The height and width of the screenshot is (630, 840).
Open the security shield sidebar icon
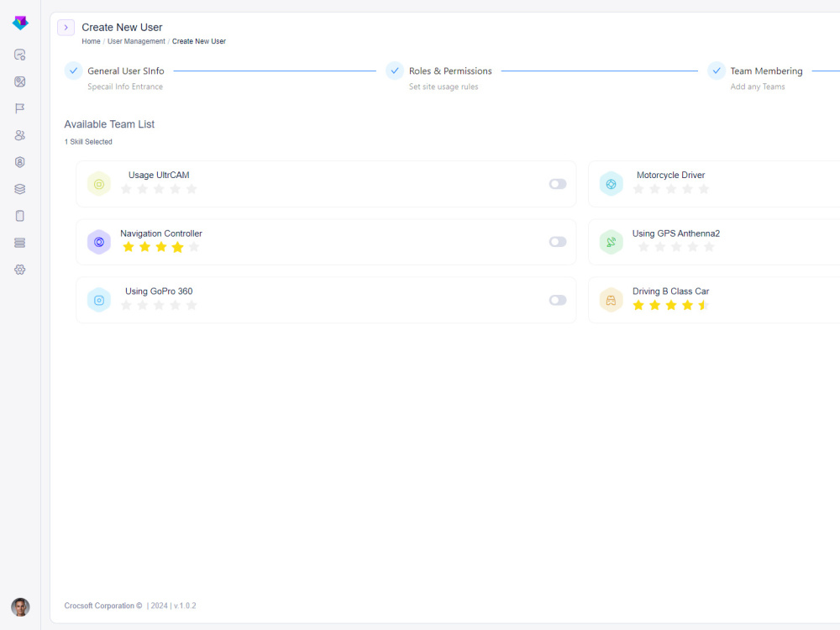tap(20, 162)
